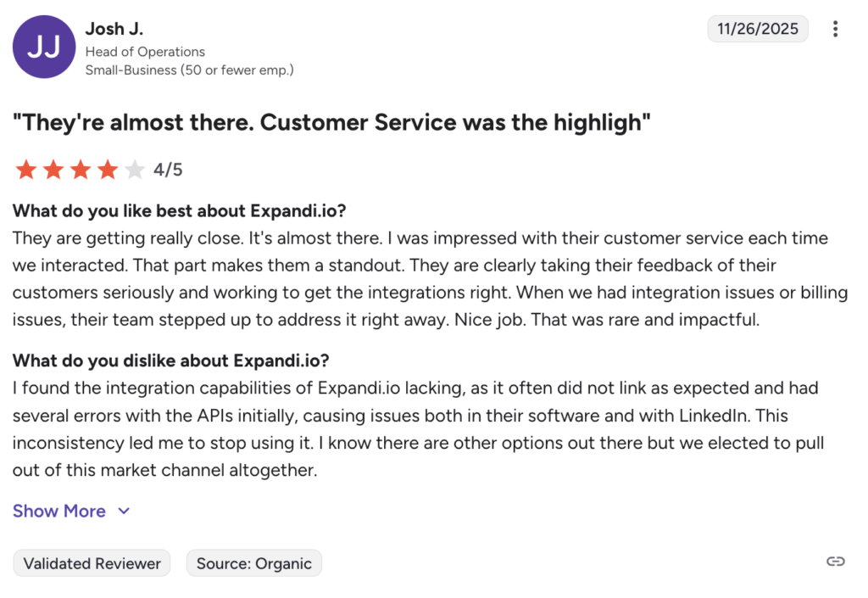Click the Small-Business reviewer descriptor
This screenshot has width=868, height=598.
pos(189,70)
